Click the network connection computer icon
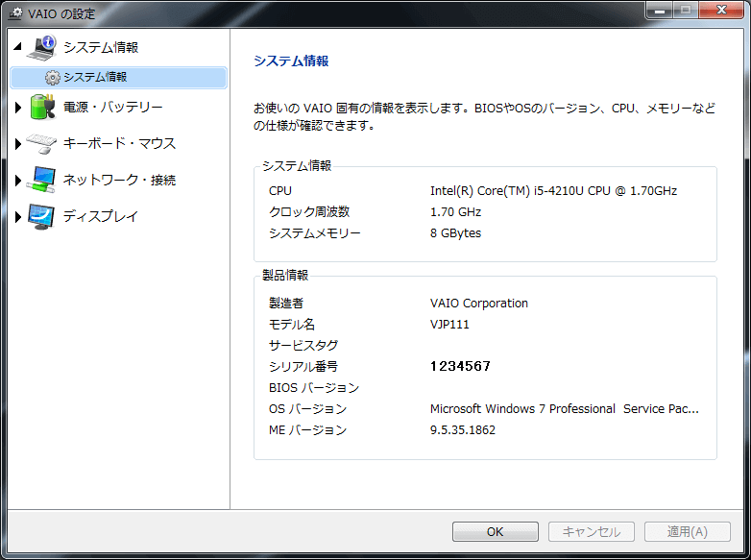This screenshot has width=751, height=560. click(x=41, y=180)
